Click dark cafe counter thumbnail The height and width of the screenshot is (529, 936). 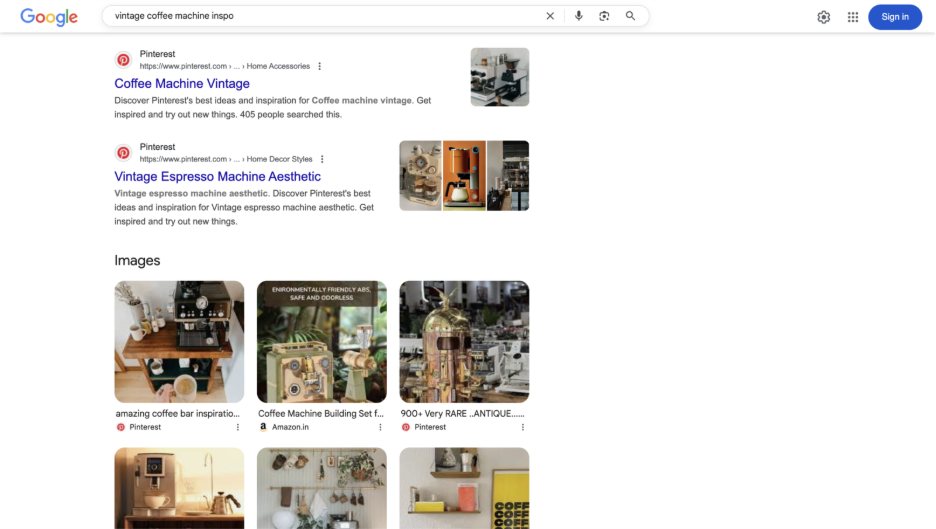click(x=508, y=176)
